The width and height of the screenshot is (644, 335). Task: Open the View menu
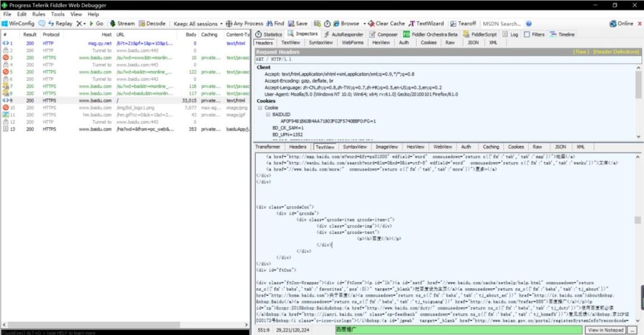[76, 14]
